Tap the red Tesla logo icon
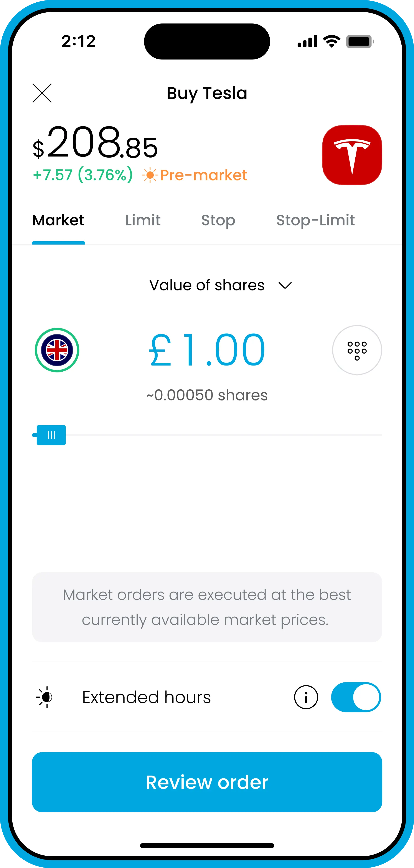The image size is (414, 868). [352, 155]
